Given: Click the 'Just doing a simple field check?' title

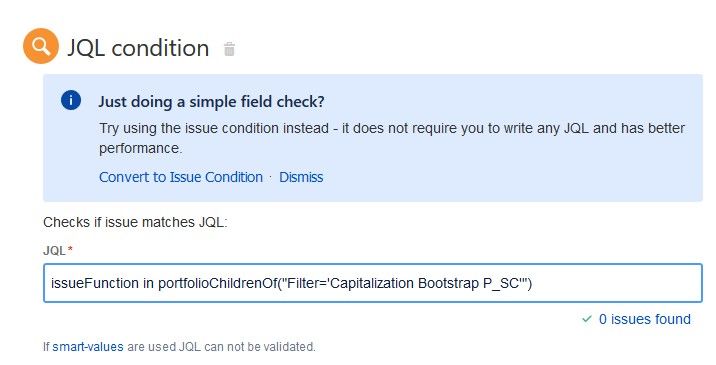Looking at the screenshot, I should point(211,101).
